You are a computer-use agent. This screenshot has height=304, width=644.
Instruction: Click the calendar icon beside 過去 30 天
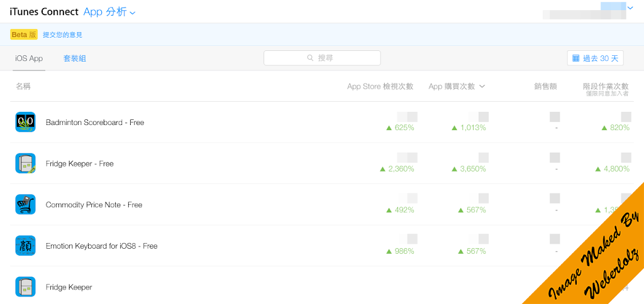[x=575, y=58]
